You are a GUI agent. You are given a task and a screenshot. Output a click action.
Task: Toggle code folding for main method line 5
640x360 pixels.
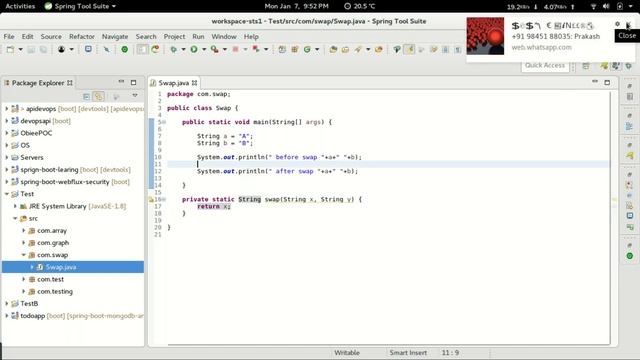pyautogui.click(x=164, y=122)
